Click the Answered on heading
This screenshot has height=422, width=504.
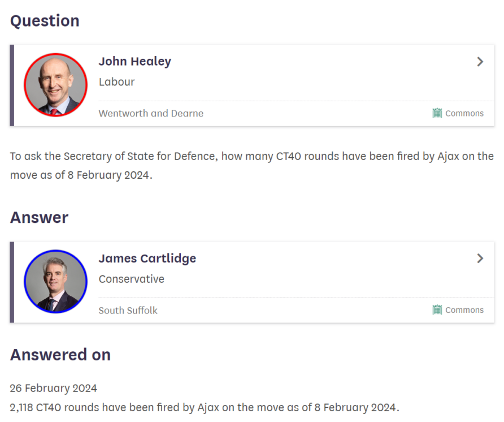(x=60, y=355)
